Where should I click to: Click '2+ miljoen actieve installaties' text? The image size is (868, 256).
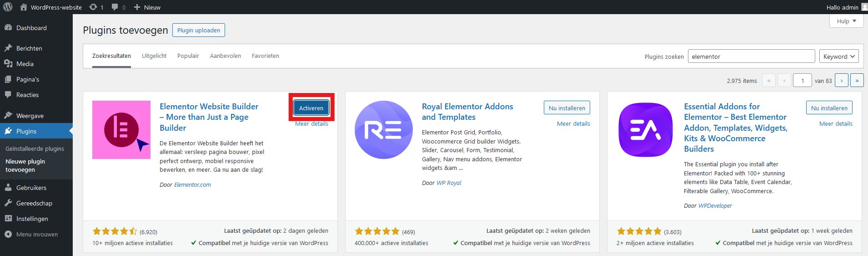[655, 243]
